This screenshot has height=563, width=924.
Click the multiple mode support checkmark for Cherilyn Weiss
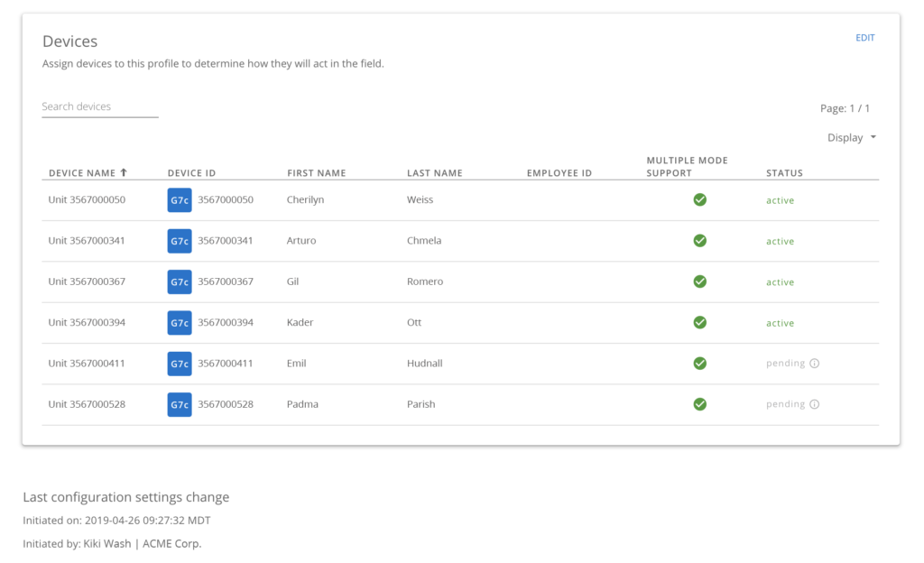(699, 199)
